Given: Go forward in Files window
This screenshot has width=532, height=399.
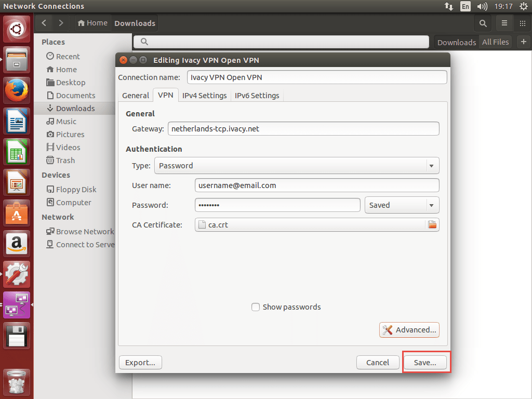Looking at the screenshot, I should (x=61, y=23).
